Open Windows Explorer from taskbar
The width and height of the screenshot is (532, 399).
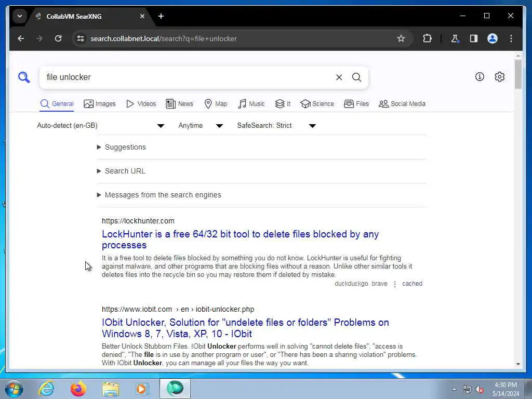pos(111,389)
